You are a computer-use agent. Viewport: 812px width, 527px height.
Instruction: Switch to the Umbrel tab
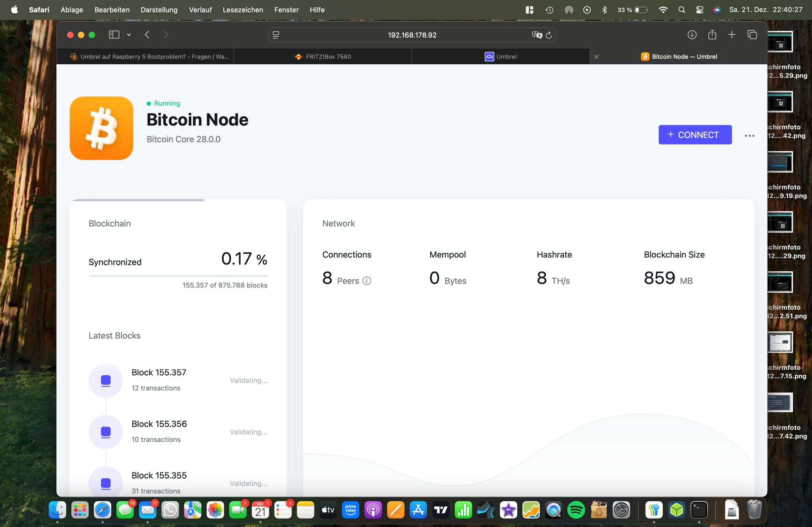(501, 57)
